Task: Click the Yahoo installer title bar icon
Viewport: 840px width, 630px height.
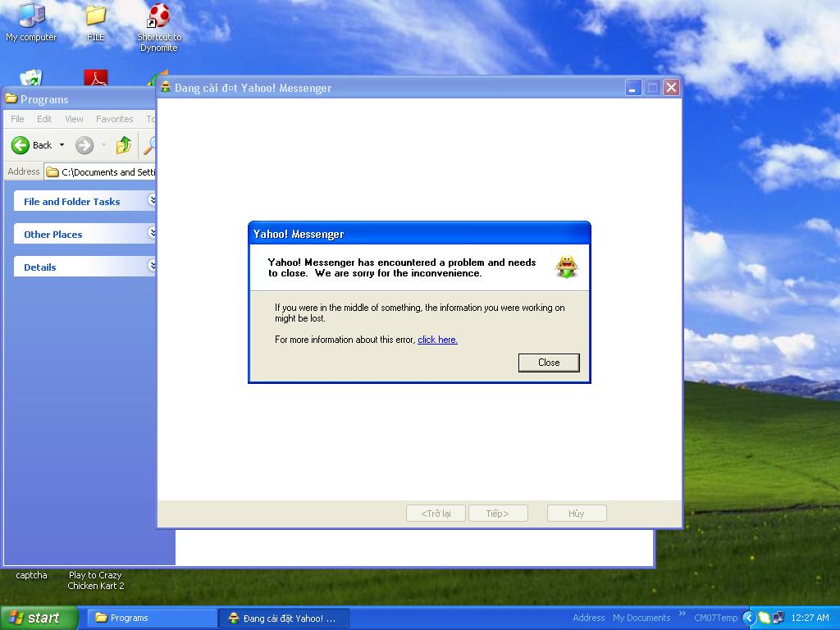Action: click(166, 87)
